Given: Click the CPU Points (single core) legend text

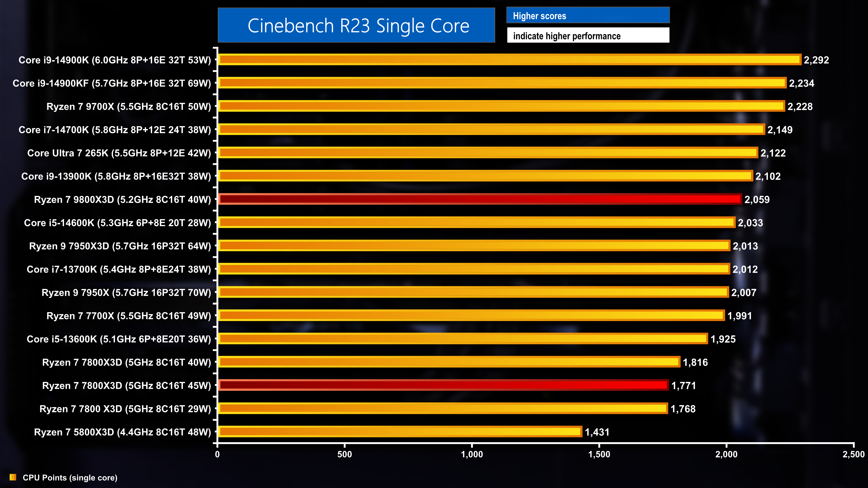Looking at the screenshot, I should coord(70,478).
